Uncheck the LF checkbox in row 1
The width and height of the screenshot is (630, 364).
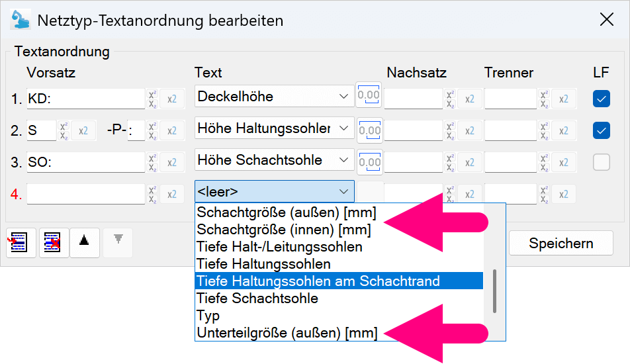click(x=601, y=99)
